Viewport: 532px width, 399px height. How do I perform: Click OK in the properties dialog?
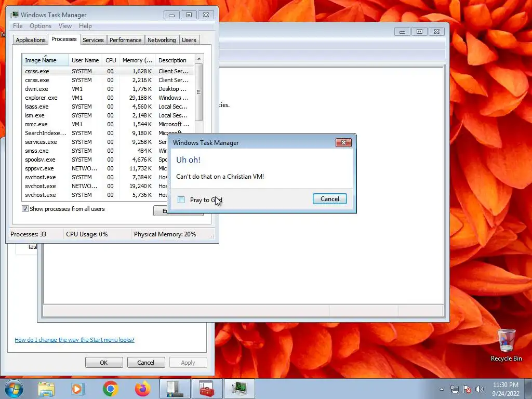coord(104,362)
